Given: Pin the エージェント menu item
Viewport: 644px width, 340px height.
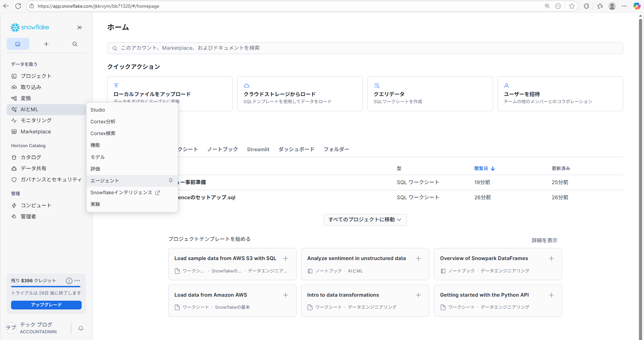Looking at the screenshot, I should coord(171,181).
